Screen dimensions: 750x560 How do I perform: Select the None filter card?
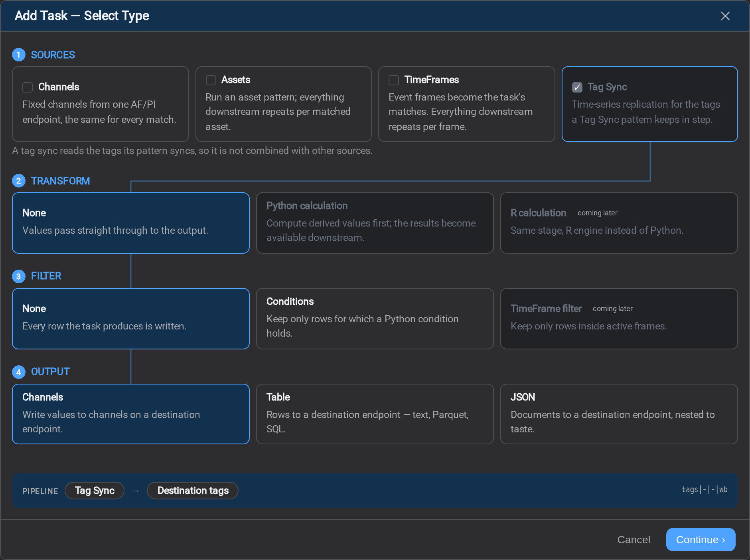(131, 319)
